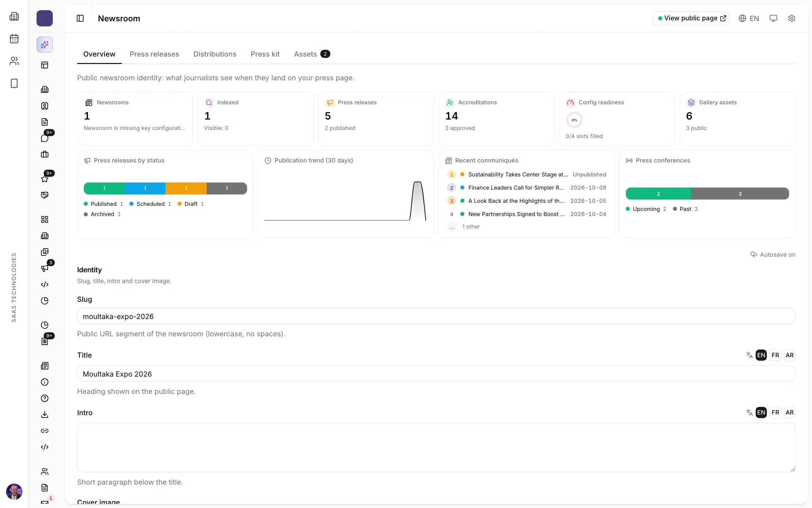Open the info circle icon in sidebar

pyautogui.click(x=45, y=382)
